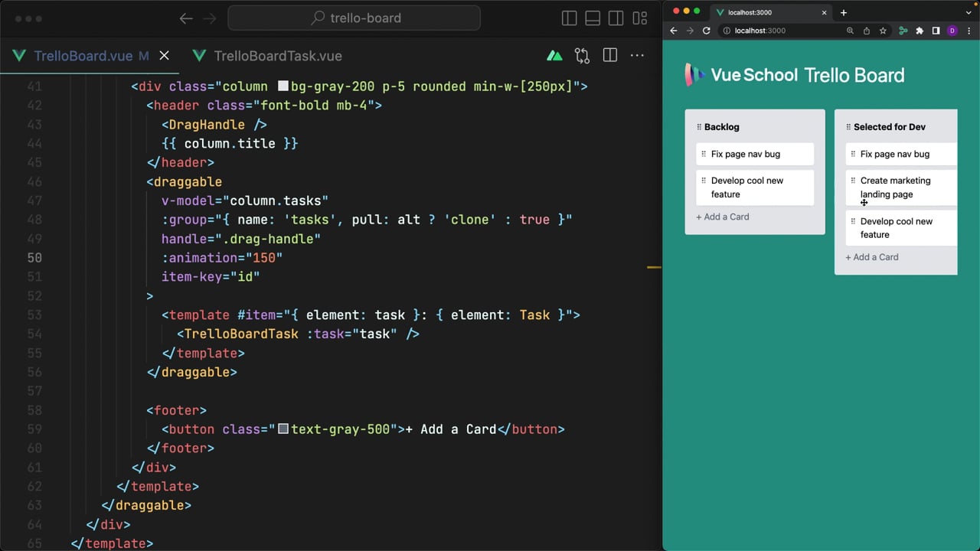This screenshot has width=980, height=551.
Task: Open the green browser extension icon
Action: tap(903, 31)
